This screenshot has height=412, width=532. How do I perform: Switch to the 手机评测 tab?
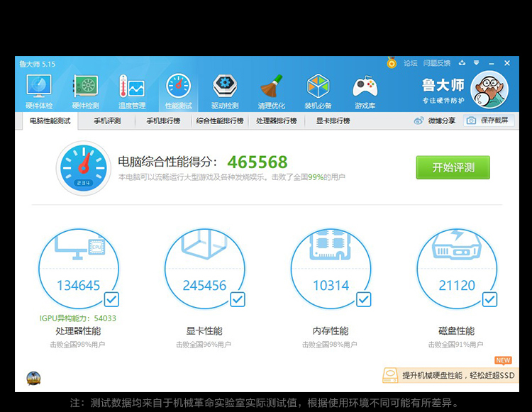[107, 121]
